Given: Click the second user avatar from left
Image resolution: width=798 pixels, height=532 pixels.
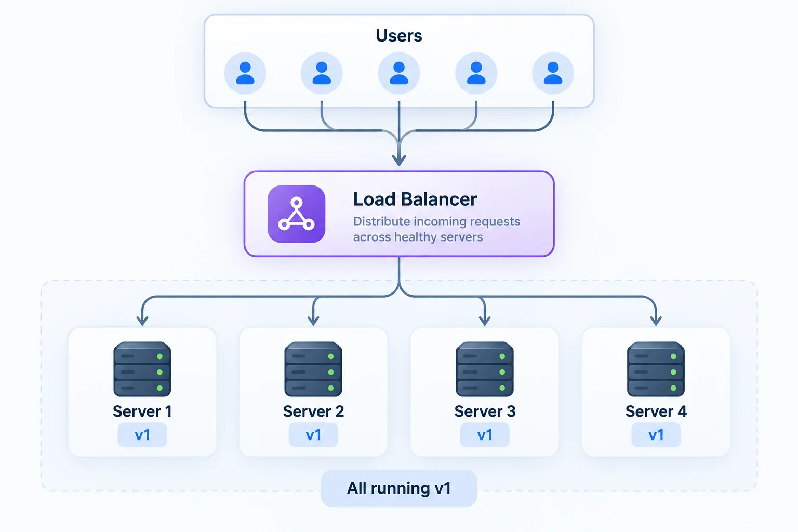Looking at the screenshot, I should point(322,73).
